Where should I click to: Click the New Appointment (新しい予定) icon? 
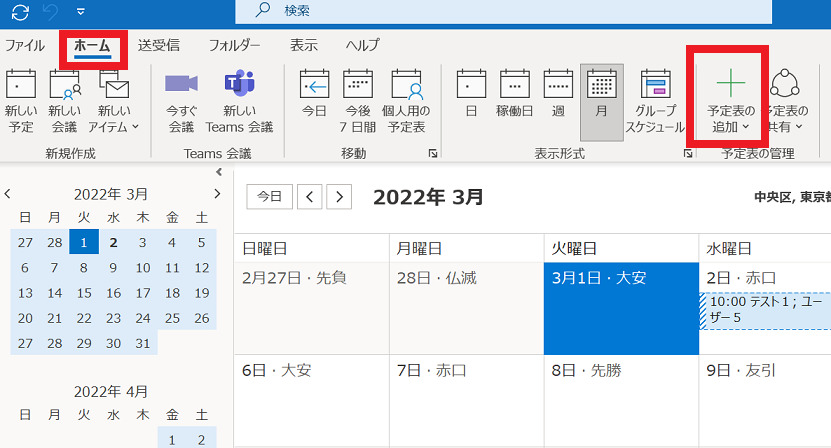[x=21, y=100]
